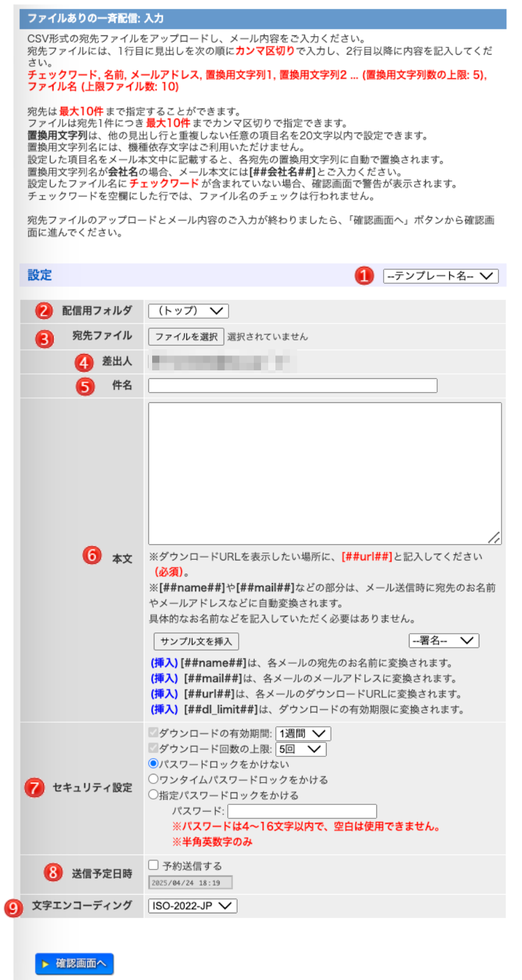Insert the [##mail##] placeholder via (挿入) link
This screenshot has width=522, height=980.
(x=164, y=678)
